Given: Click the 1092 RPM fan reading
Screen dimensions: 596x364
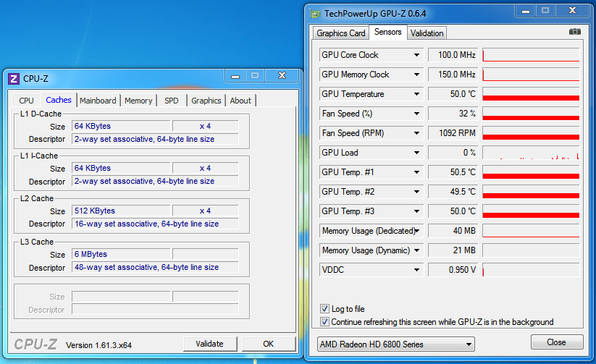Looking at the screenshot, I should (453, 133).
